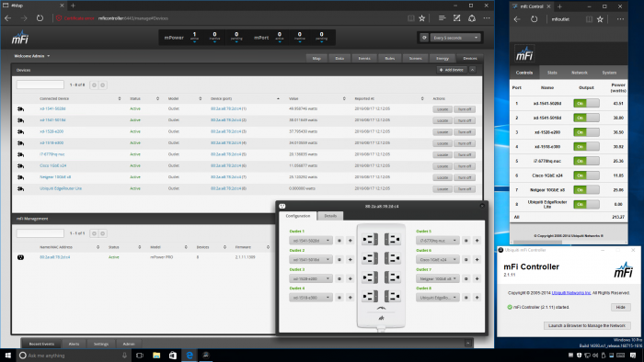Image resolution: width=644 pixels, height=362 pixels.
Task: Toggle port 4 xd-1518-e300 output switch
Action: 586,146
